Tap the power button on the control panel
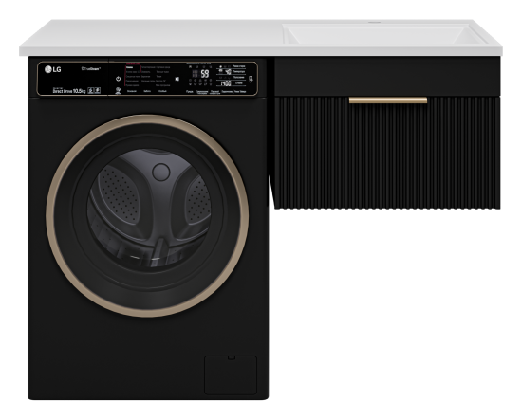The height and width of the screenshot is (420, 522). coord(119,79)
